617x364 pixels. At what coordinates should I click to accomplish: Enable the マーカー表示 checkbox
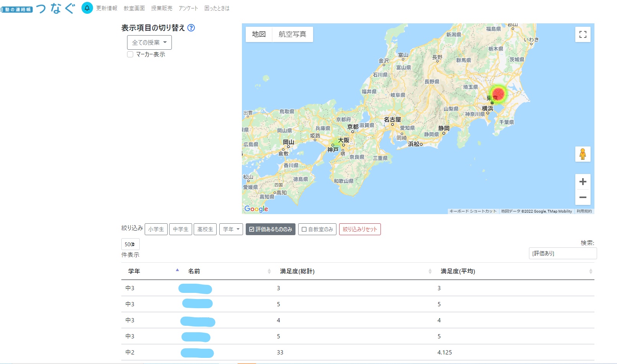click(x=130, y=54)
